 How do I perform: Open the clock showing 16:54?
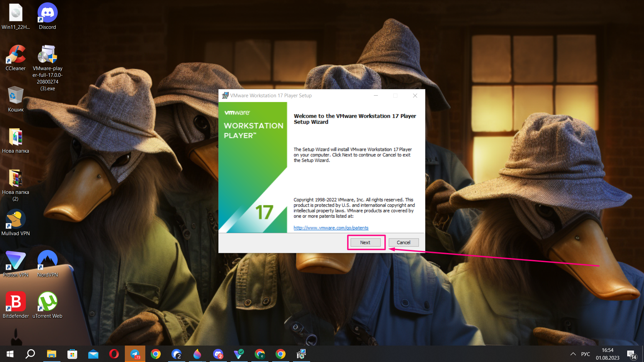[607, 354]
